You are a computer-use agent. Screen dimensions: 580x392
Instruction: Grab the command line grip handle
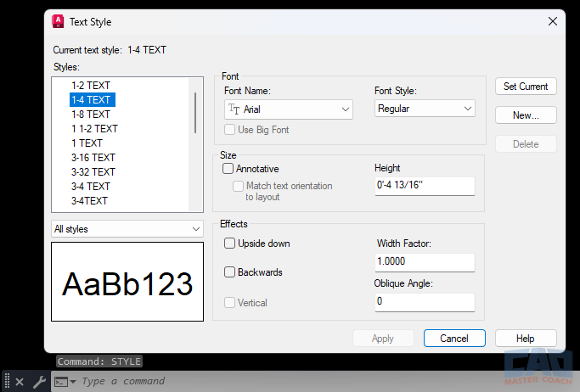(x=7, y=381)
